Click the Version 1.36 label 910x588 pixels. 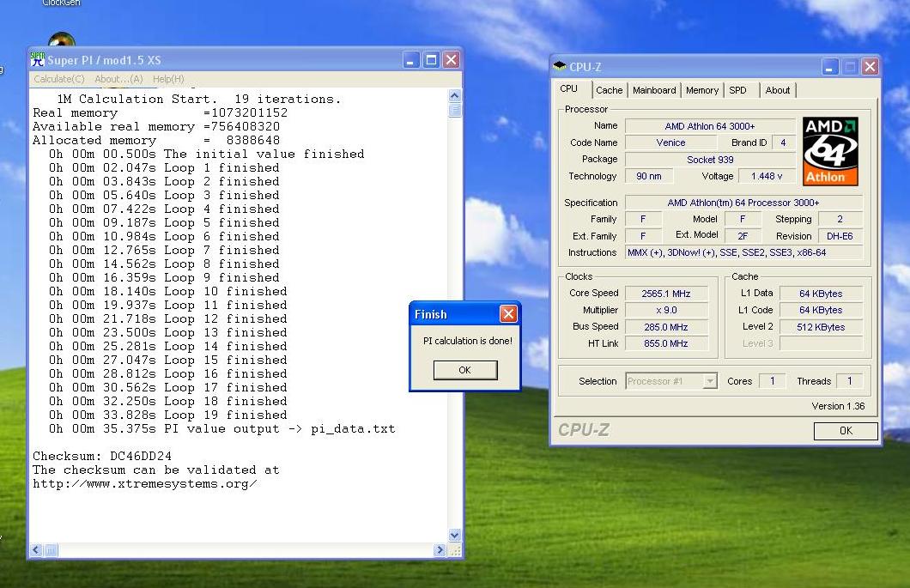[x=838, y=406]
